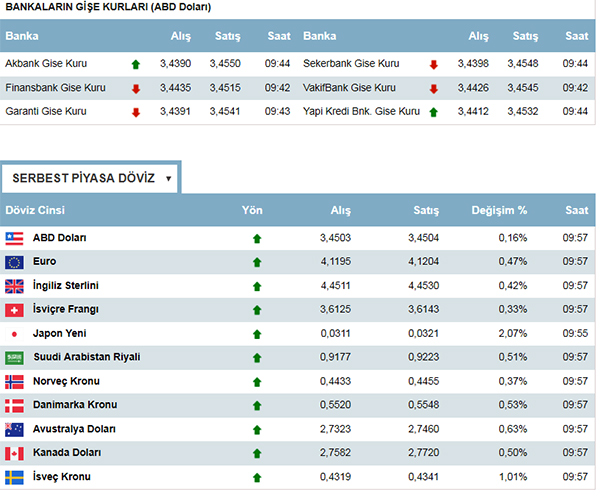The image size is (600, 503).
Task: Click the Akbank Gise Kuru row label
Action: click(46, 63)
